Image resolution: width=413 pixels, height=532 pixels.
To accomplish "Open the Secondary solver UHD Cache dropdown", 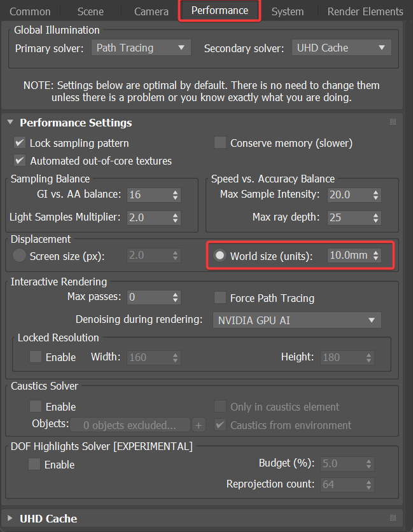I will tap(340, 48).
